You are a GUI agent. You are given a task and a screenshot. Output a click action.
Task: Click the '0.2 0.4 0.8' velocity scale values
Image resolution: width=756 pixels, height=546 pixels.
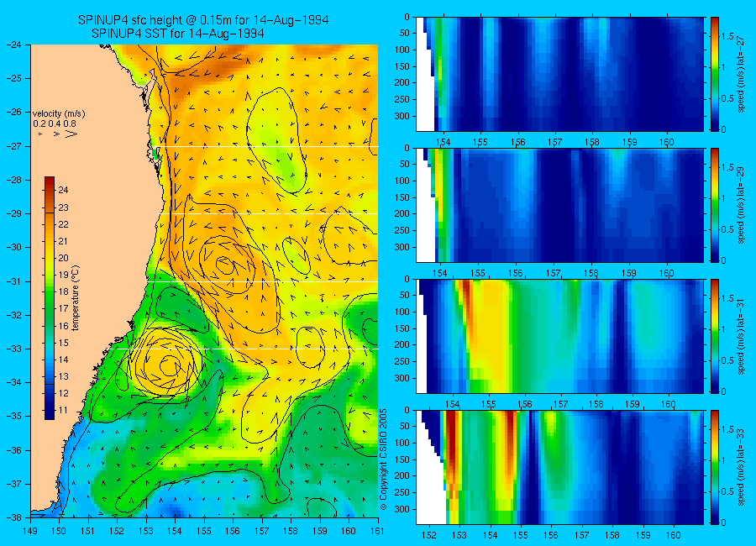[55, 124]
